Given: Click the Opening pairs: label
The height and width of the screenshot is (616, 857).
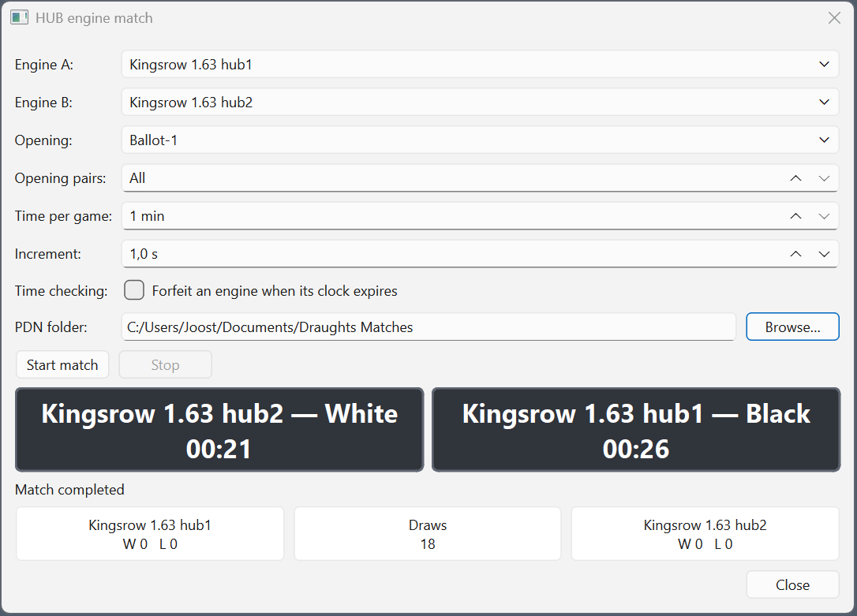Looking at the screenshot, I should [60, 178].
